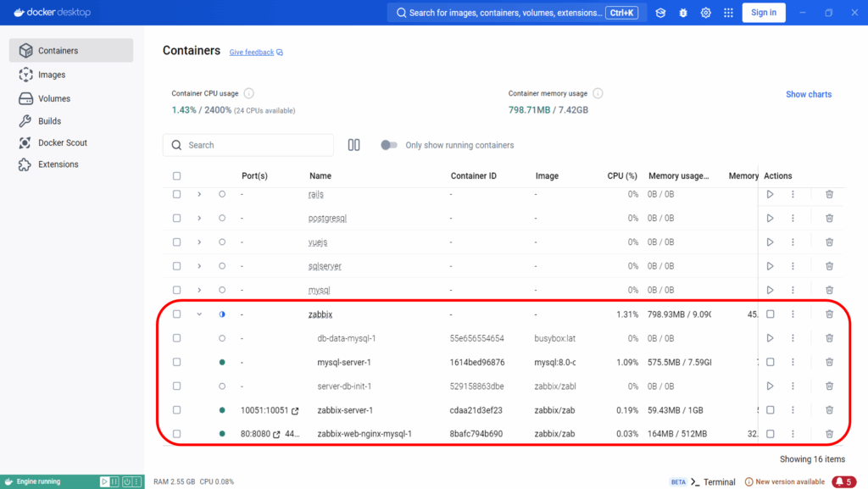Viewport: 868px width, 489px height.
Task: Open more actions for zabbix-server-1
Action: [x=793, y=410]
